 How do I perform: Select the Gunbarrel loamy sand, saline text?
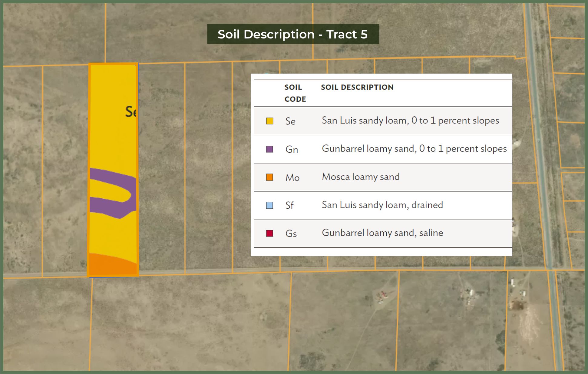(382, 233)
